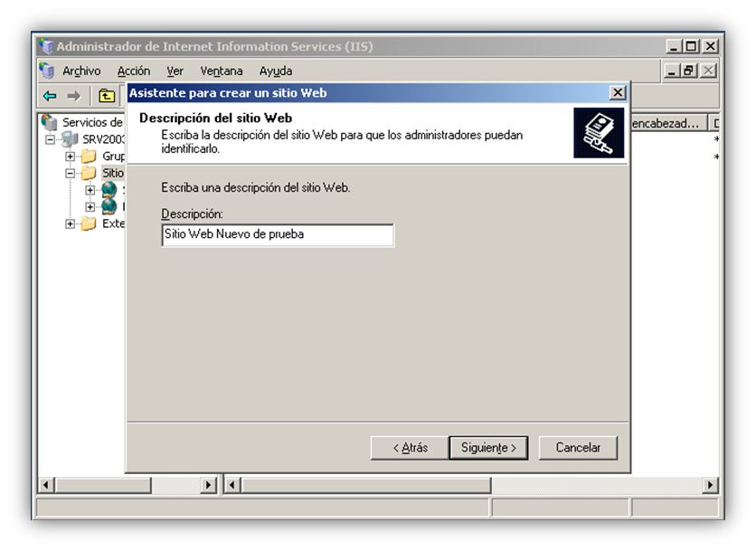Expand the Grup tree folder

(70, 157)
